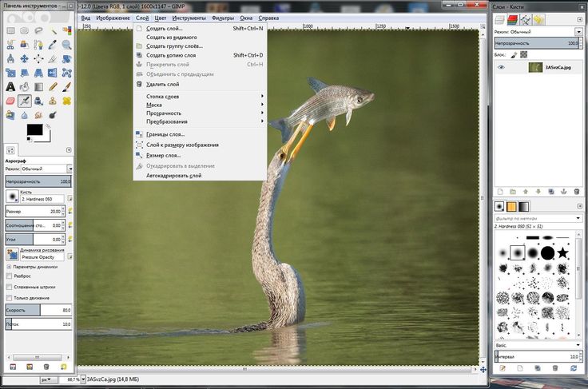Open the zoom 66.7% dropdown arrow

pos(83,379)
